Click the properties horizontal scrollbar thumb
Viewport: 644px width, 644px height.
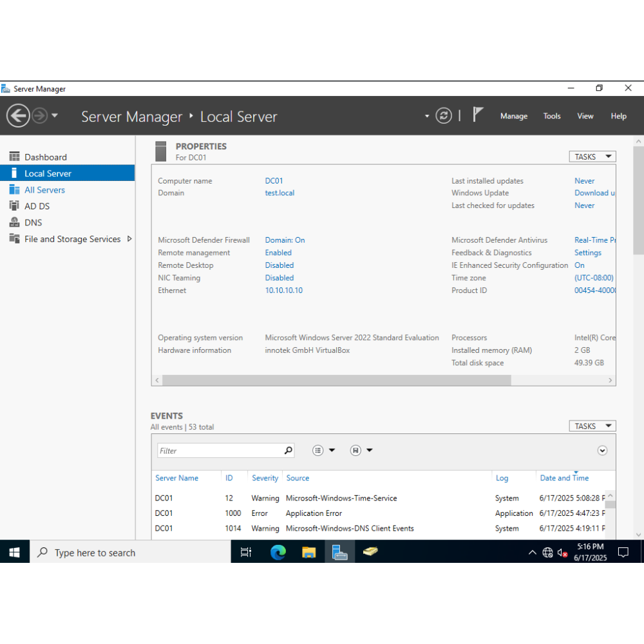click(x=337, y=381)
